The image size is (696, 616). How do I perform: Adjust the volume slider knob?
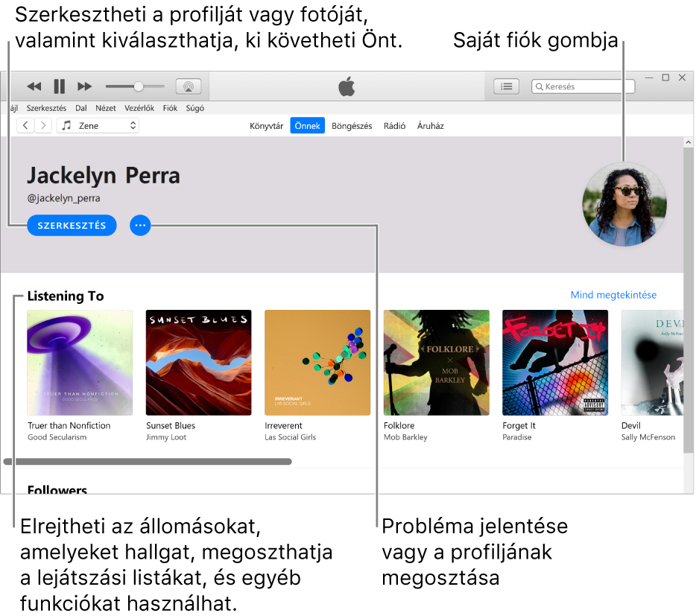(x=139, y=86)
